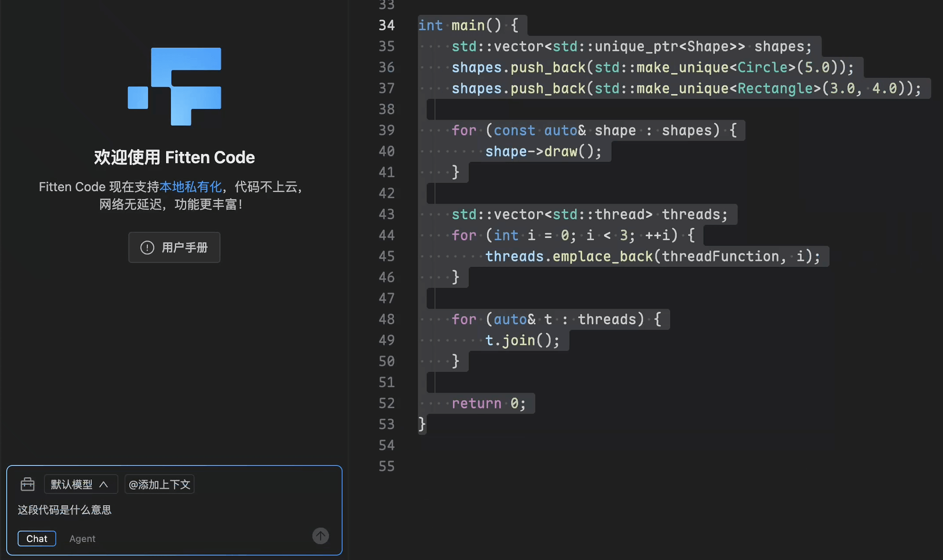
Task: Click the Rectangle type on line 37
Action: tap(775, 89)
